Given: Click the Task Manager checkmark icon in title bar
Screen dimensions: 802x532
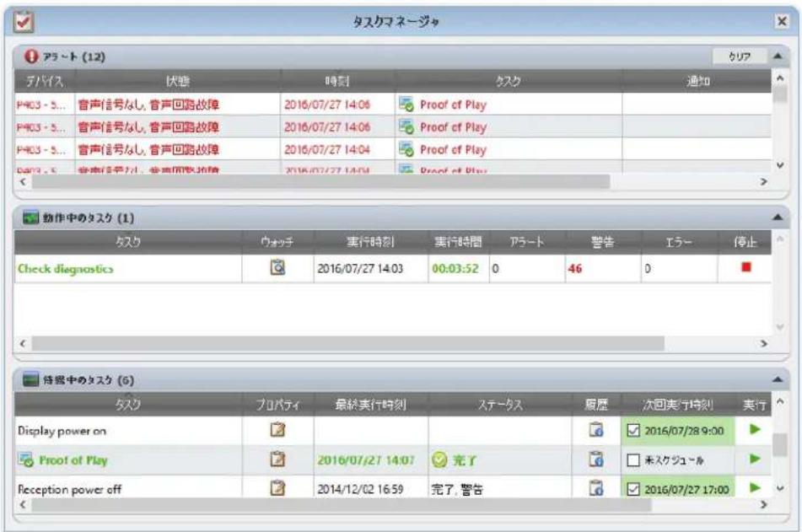Looking at the screenshot, I should click(x=24, y=21).
